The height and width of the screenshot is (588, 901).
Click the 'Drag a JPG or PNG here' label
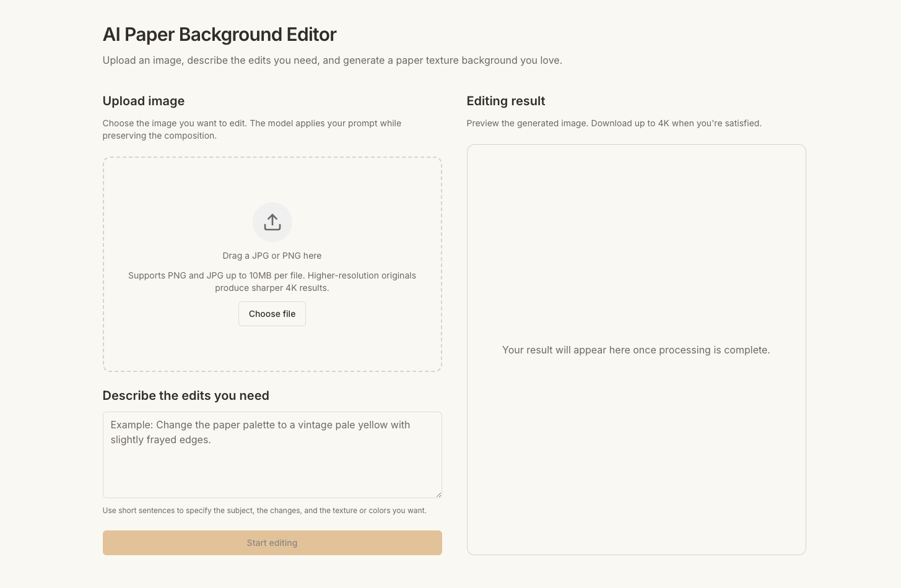click(272, 256)
